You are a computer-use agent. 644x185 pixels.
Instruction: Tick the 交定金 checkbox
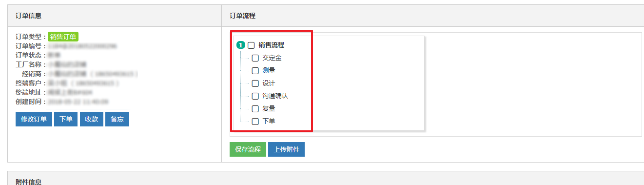(255, 58)
